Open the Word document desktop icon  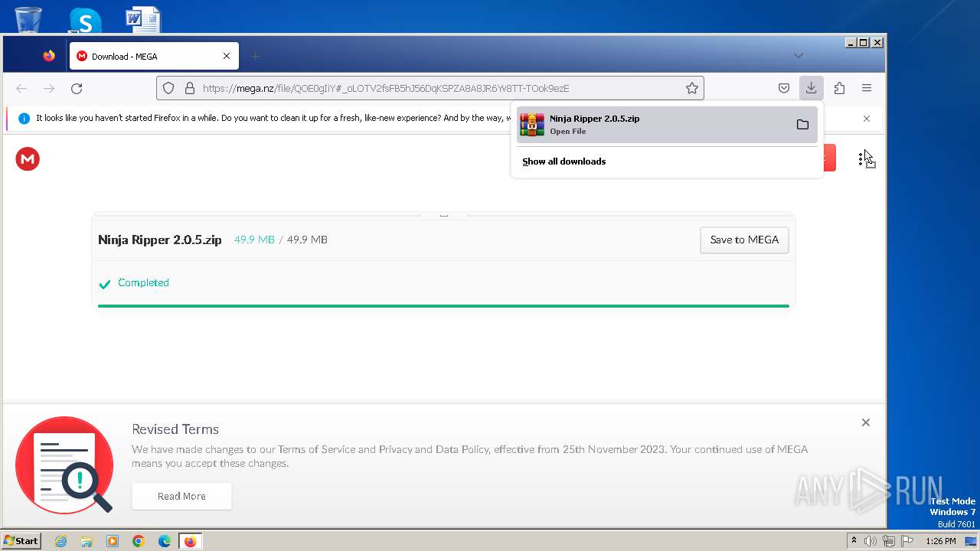143,19
